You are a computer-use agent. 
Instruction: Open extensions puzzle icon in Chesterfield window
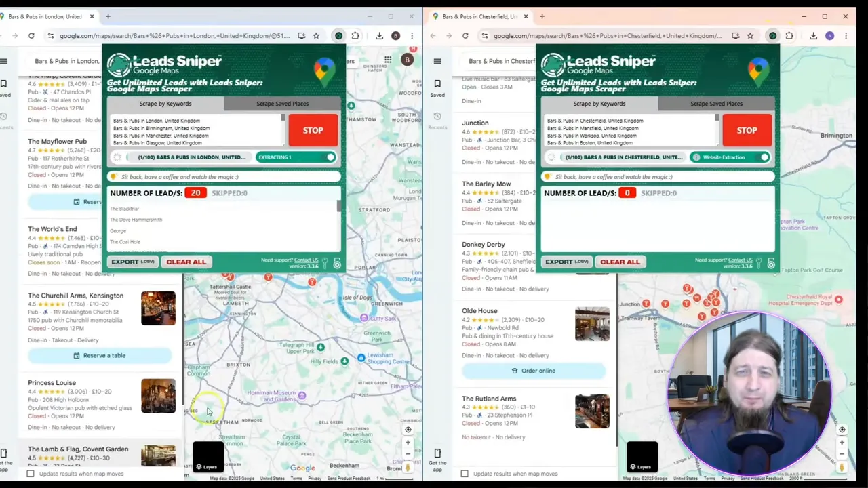[789, 35]
